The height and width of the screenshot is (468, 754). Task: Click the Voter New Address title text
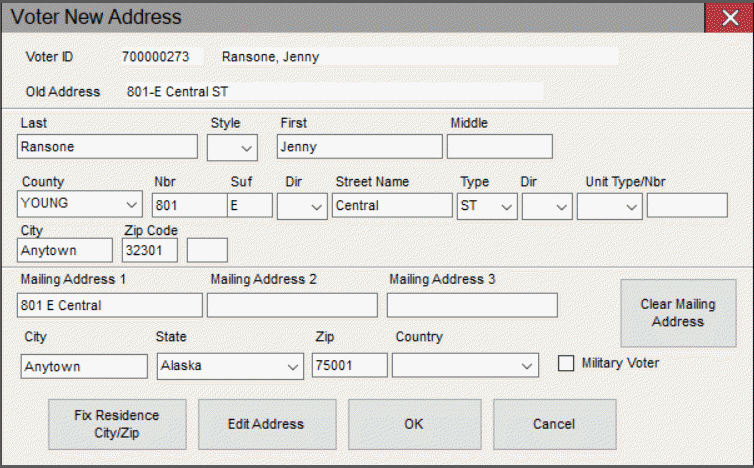[x=96, y=17]
